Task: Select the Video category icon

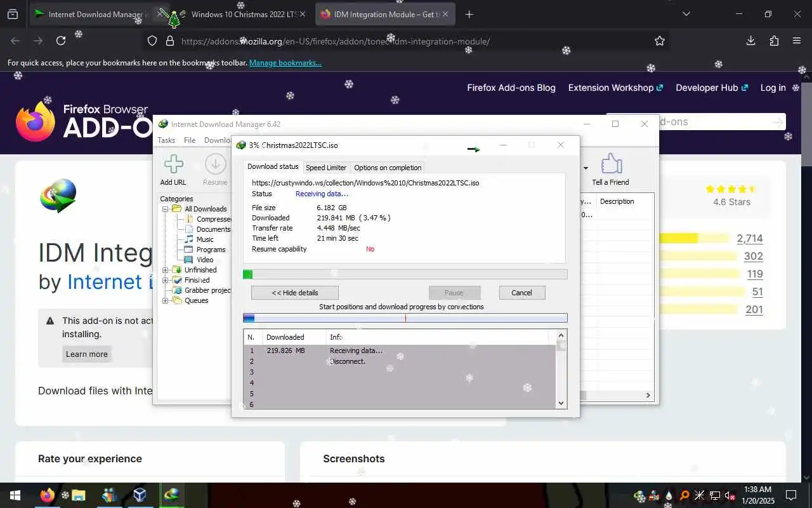Action: click(x=189, y=260)
